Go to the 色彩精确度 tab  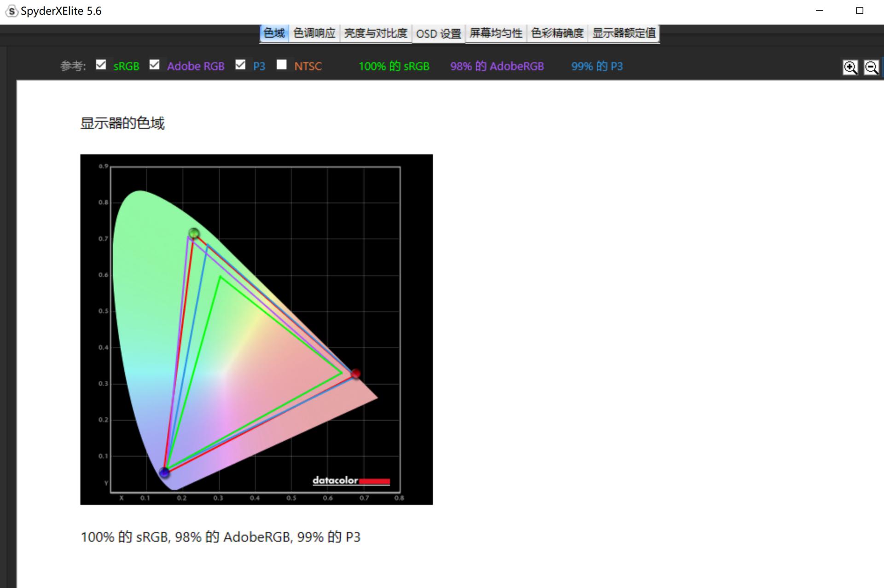tap(557, 34)
